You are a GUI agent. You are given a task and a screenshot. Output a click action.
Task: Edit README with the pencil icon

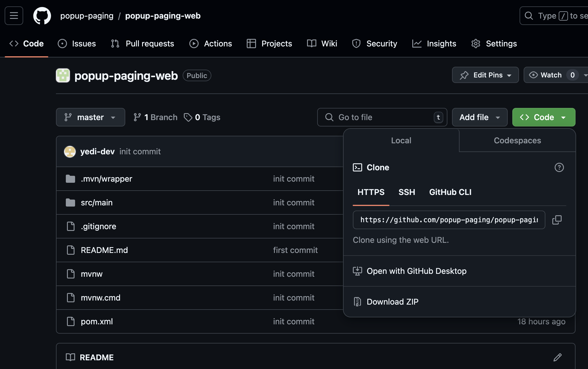click(557, 357)
